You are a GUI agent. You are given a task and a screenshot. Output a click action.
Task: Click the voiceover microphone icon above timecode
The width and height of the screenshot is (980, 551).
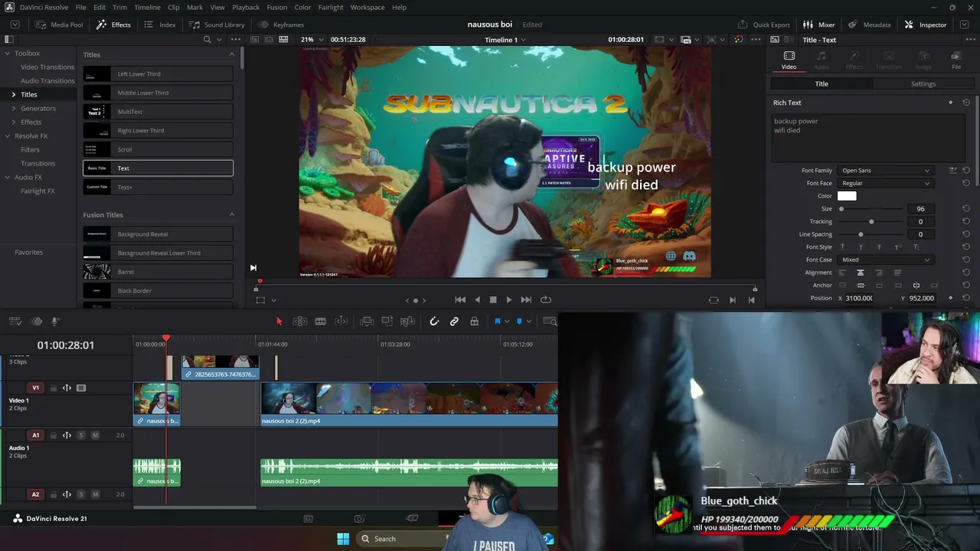tap(55, 321)
